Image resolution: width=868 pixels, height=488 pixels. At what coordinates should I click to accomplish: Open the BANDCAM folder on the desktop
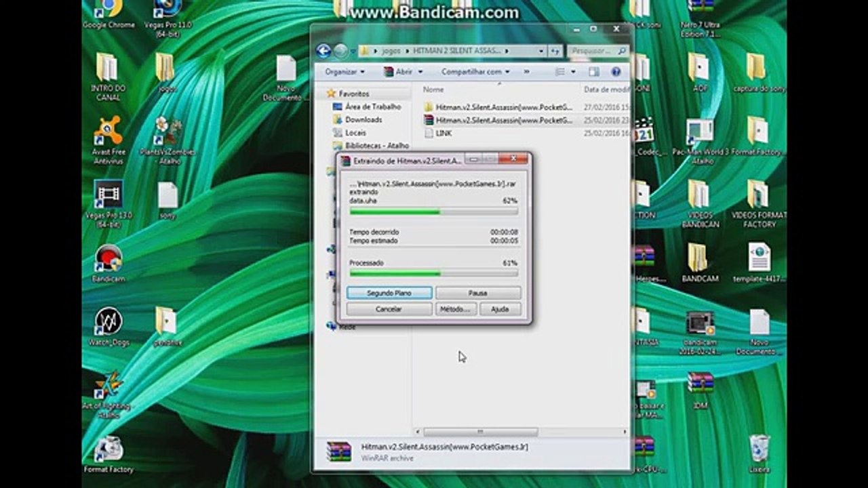pos(700,264)
